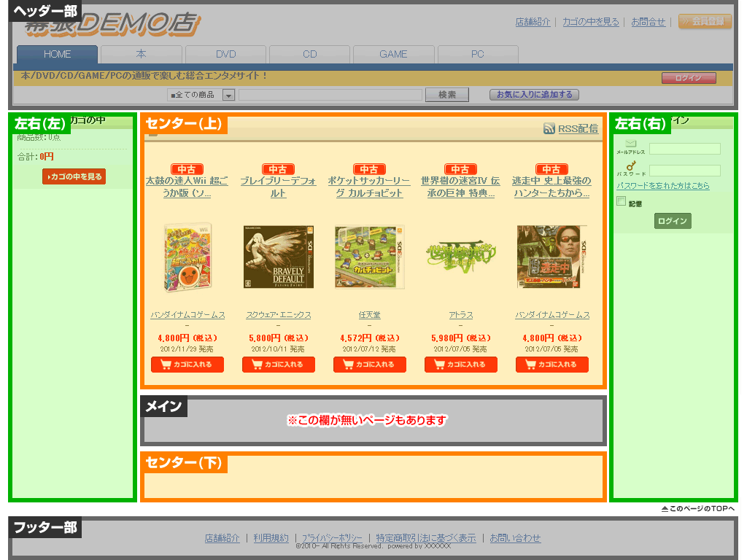This screenshot has width=747, height=560.
Task: Click the password key icon
Action: click(631, 166)
